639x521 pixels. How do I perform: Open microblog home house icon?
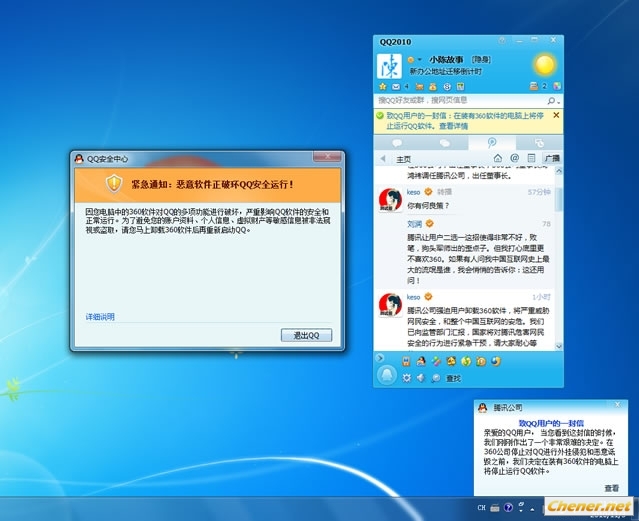tap(498, 158)
